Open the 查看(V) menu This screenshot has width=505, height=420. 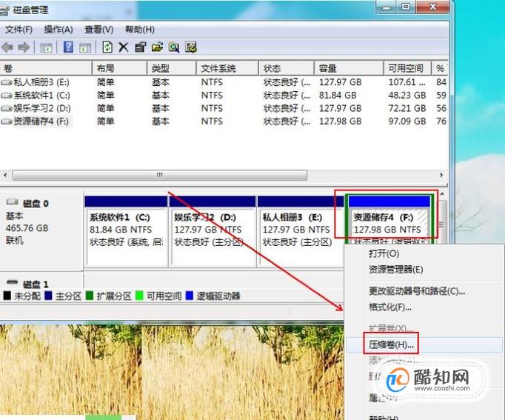coord(99,30)
